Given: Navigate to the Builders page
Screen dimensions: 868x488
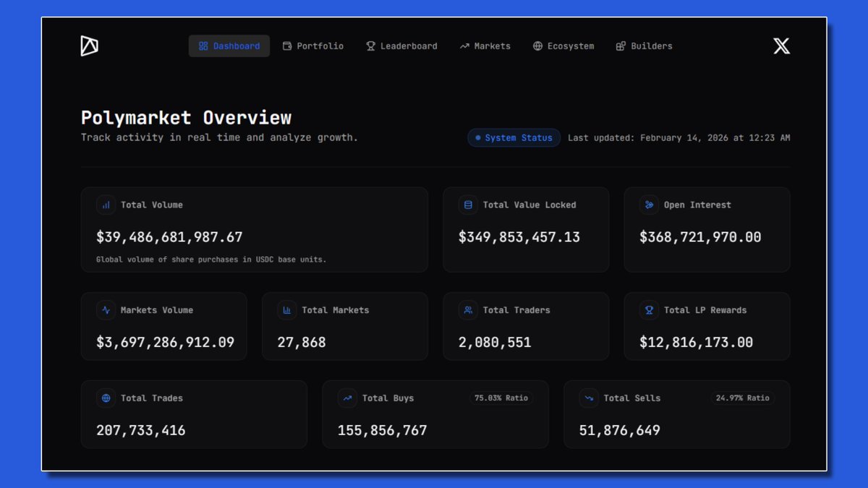Looking at the screenshot, I should 644,46.
